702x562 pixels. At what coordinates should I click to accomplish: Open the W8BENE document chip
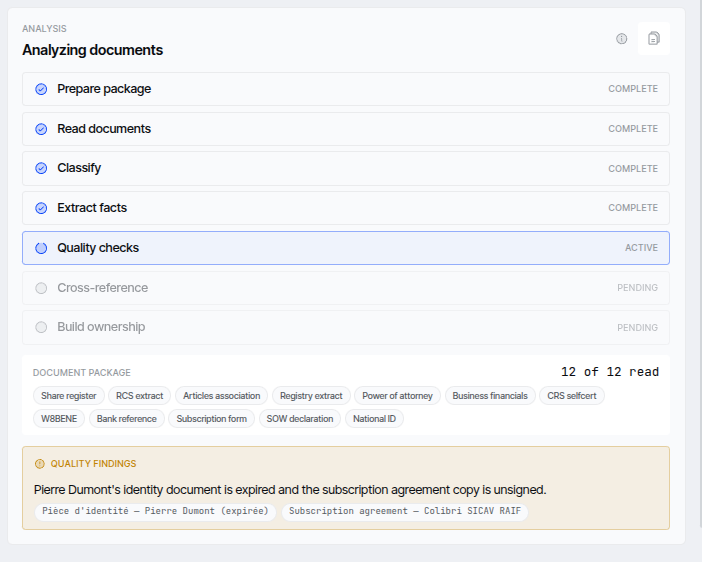59,419
